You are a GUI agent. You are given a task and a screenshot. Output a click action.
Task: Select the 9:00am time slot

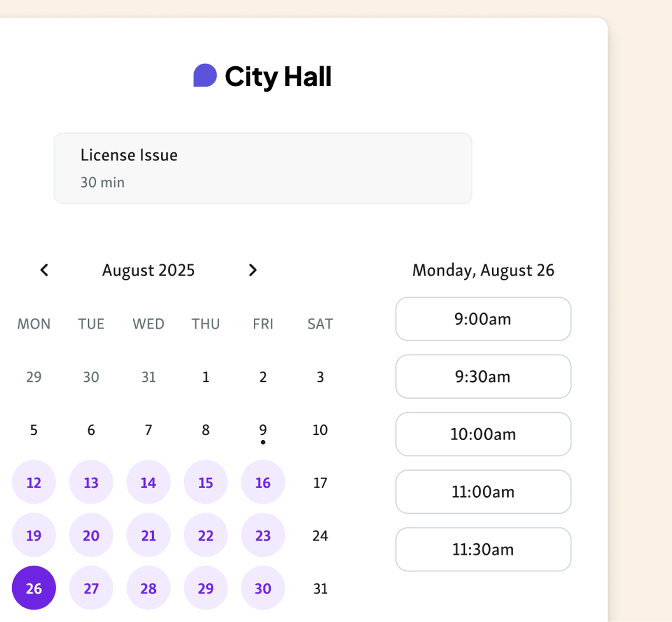pos(483,319)
